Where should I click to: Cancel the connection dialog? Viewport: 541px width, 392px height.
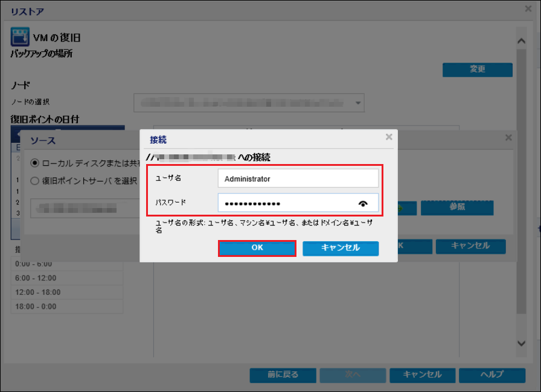[x=341, y=248]
